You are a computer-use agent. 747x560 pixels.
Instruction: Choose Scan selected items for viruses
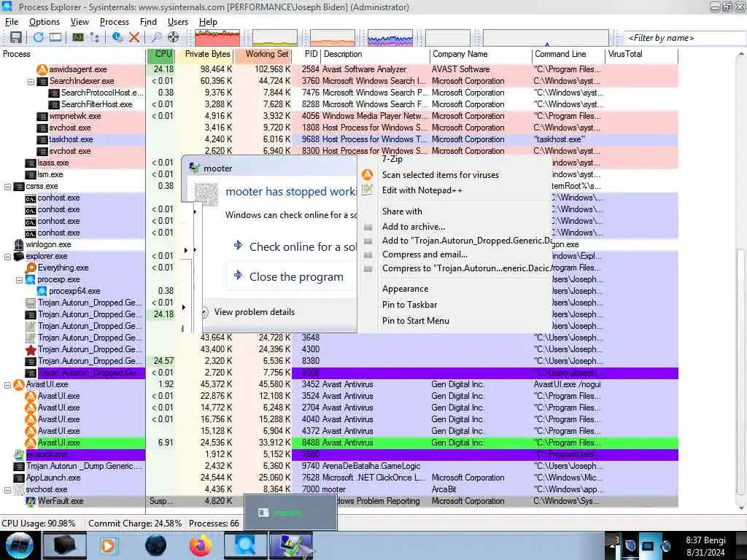coord(440,175)
